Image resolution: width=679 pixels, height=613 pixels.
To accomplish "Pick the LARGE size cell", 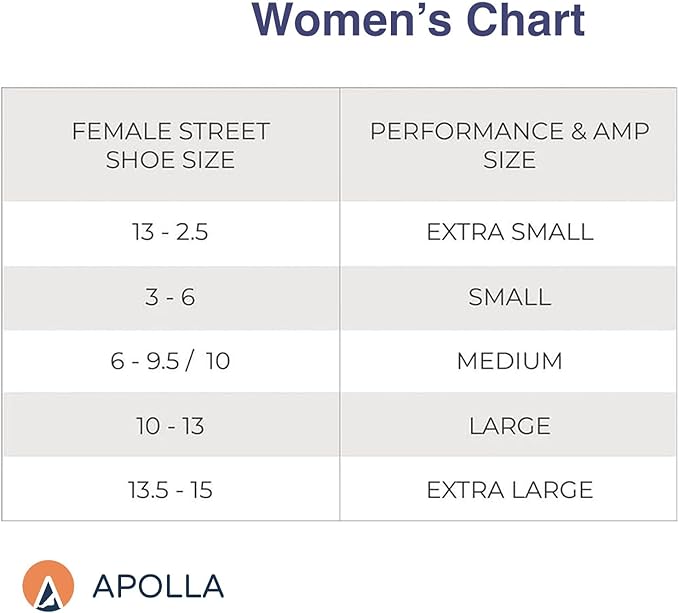I will [510, 426].
